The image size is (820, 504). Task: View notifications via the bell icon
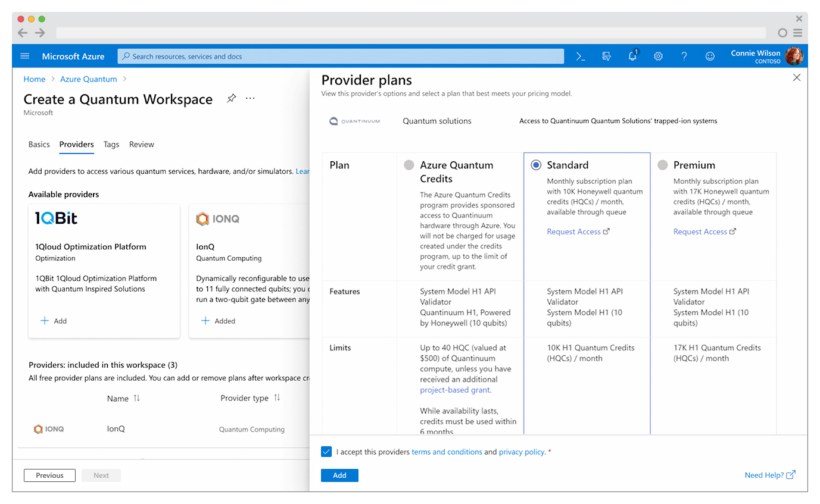[x=632, y=56]
